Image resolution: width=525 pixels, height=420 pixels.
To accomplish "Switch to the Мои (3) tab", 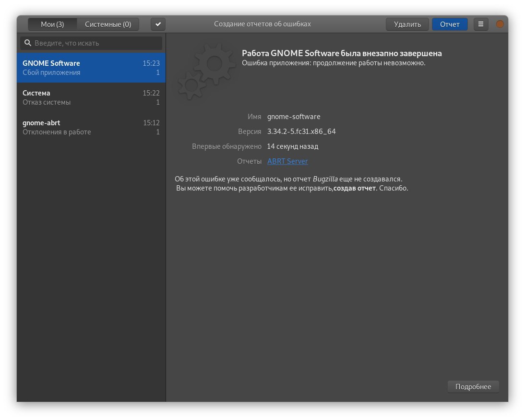I will tap(52, 24).
